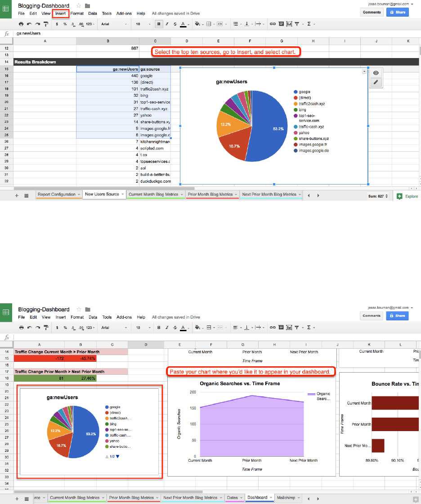Toggle Bold in the Dashboard window
421x504 pixels.
coord(159,328)
